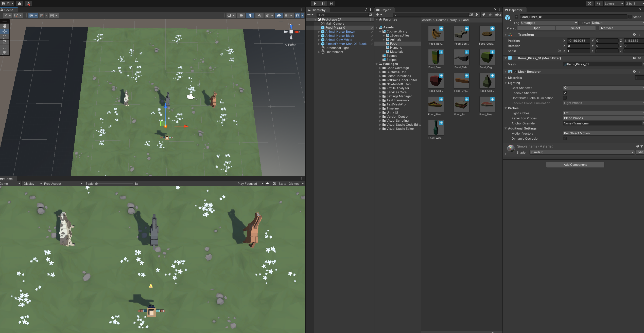This screenshot has width=644, height=333.
Task: Enable the Static checkbox
Action: click(630, 17)
